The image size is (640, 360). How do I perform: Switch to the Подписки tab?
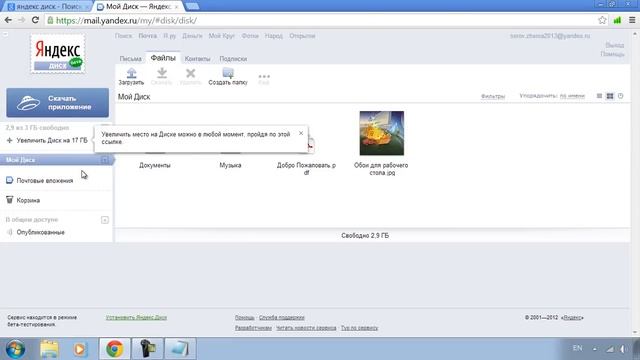coord(233,59)
